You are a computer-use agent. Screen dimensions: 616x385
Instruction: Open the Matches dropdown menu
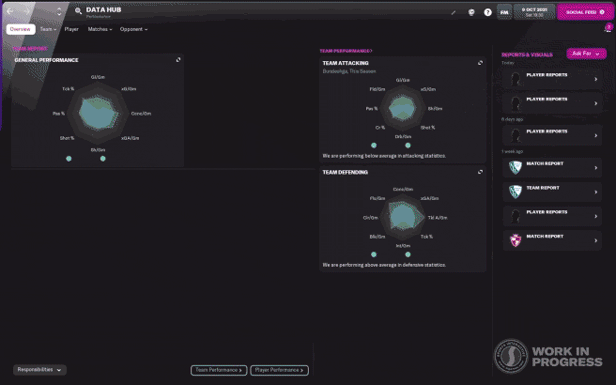click(100, 29)
